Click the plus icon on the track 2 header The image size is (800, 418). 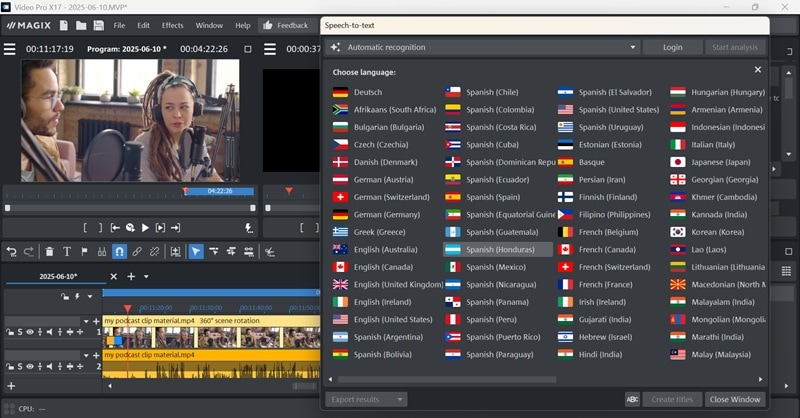tap(96, 356)
